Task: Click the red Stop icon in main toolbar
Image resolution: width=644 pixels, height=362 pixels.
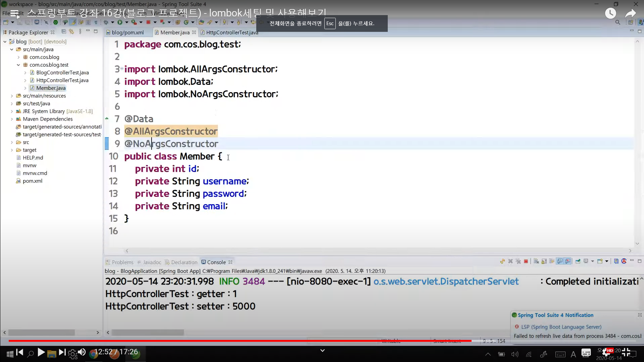Action: click(148, 22)
